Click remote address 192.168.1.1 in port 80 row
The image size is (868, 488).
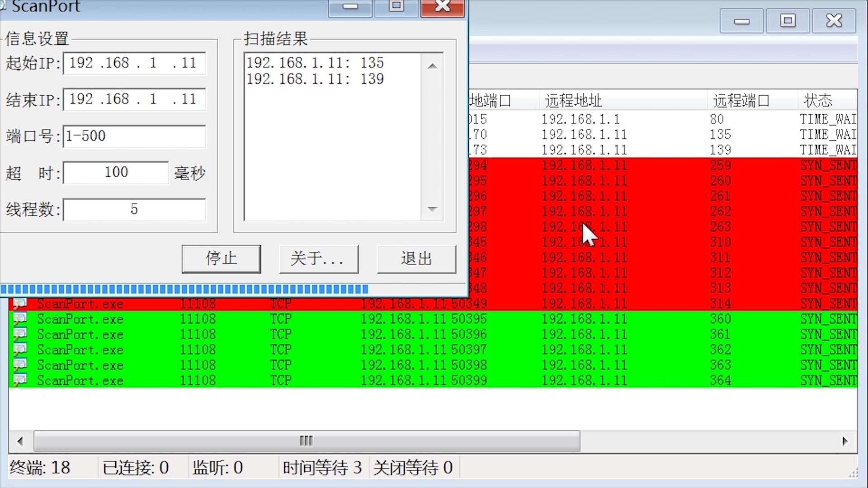tap(580, 119)
